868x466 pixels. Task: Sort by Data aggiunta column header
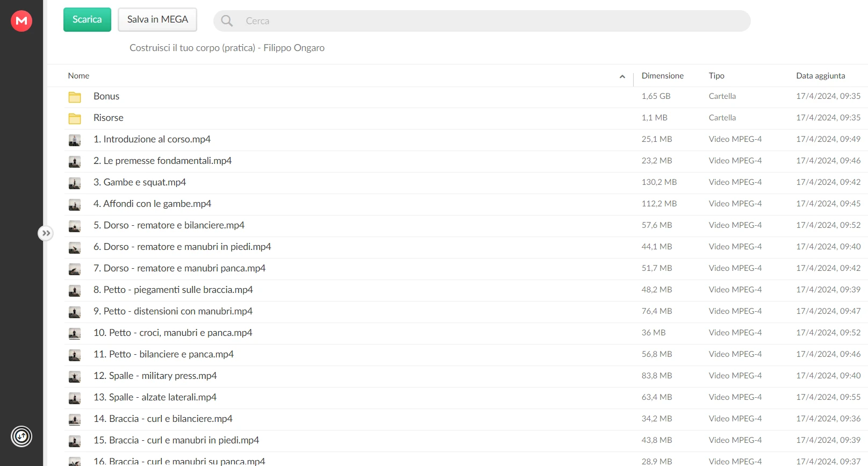[x=820, y=76]
